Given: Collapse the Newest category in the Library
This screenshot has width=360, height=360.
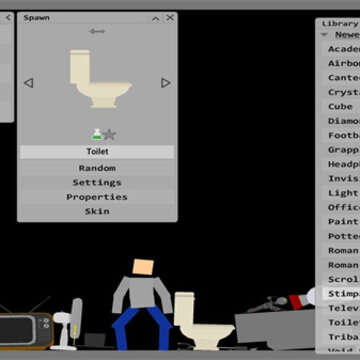Looking at the screenshot, I should tap(324, 35).
